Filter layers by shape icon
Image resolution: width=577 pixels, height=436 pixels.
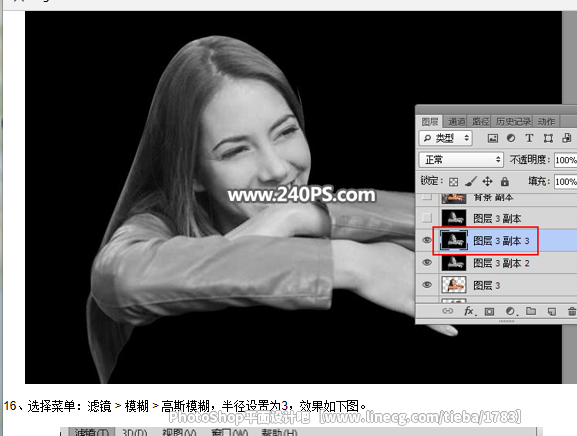point(548,138)
